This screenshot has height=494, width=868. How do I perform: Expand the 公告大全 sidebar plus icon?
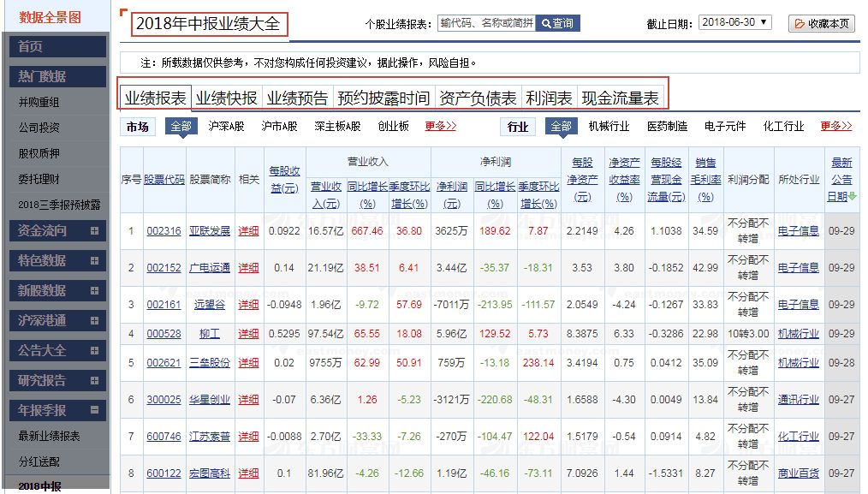pos(94,350)
